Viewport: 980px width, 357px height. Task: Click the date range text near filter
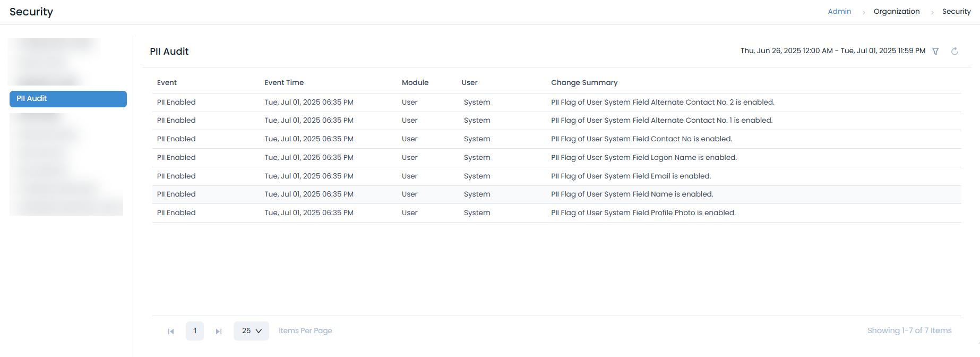tap(832, 51)
